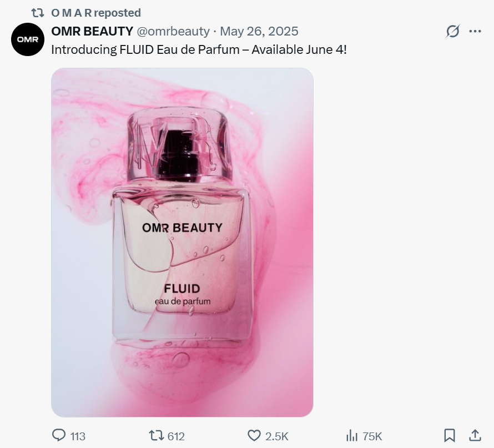Click the OMR black circular avatar
The image size is (494, 448).
[28, 39]
